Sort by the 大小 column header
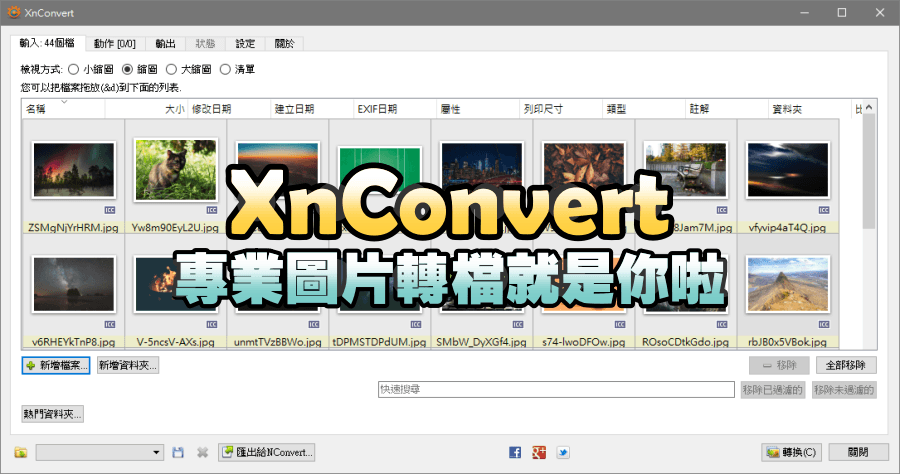This screenshot has width=900, height=474. point(146,109)
